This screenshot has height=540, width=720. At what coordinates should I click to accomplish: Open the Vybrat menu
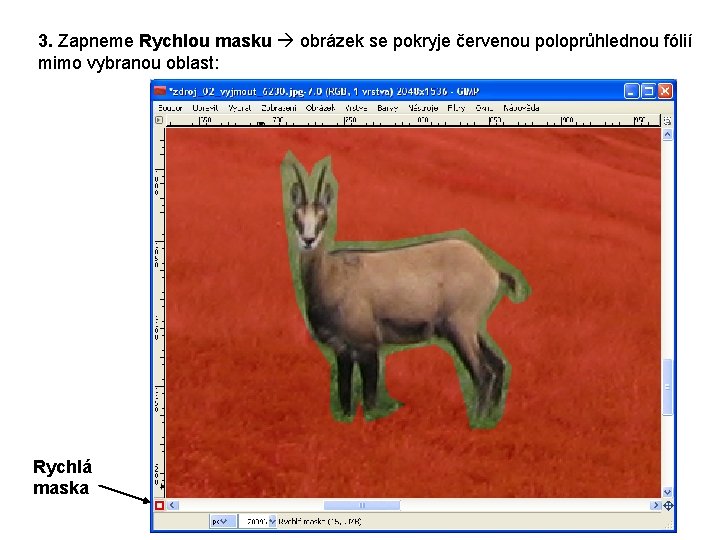tap(240, 108)
